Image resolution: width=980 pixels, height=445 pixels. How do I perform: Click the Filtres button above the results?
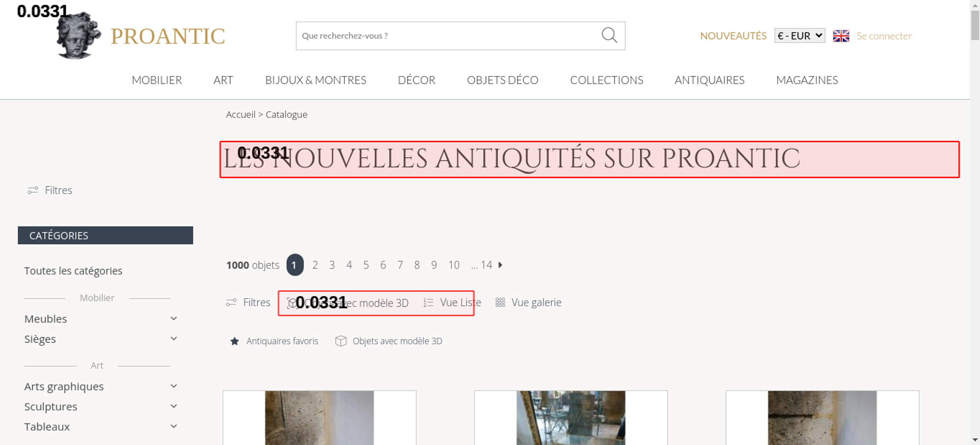pos(248,302)
